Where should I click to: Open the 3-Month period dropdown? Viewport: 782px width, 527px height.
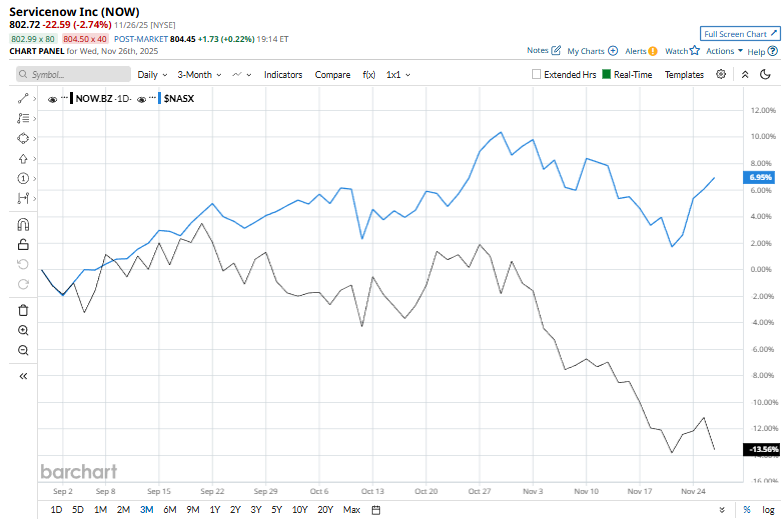tap(199, 74)
